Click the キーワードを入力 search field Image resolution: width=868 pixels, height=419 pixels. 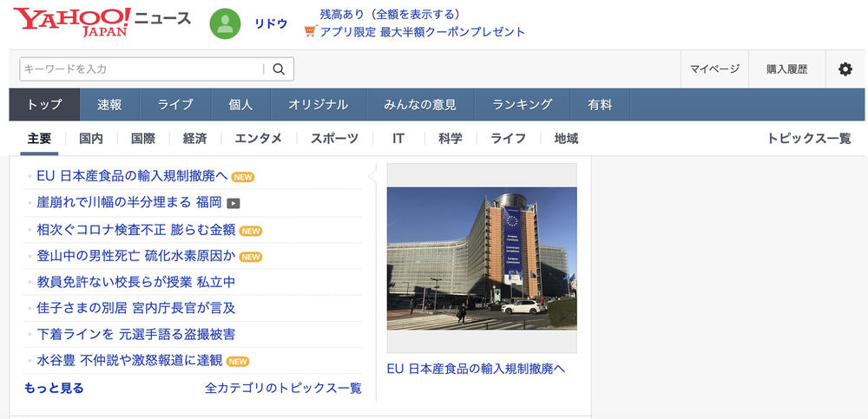[x=141, y=69]
